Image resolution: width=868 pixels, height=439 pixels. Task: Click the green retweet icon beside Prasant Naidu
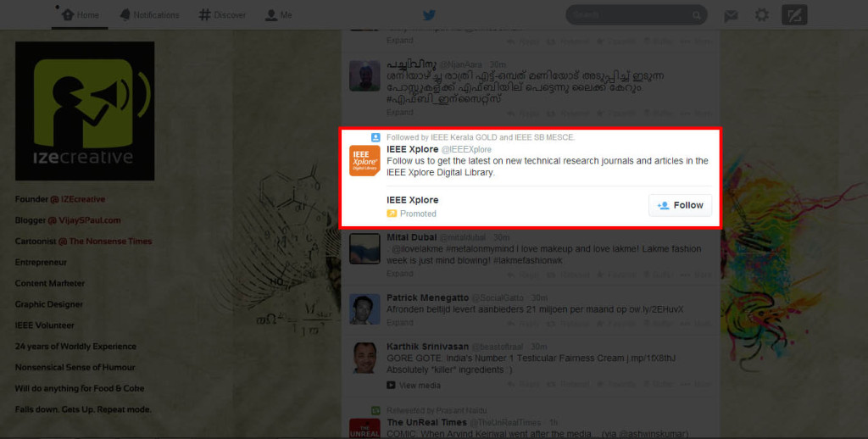pos(376,411)
